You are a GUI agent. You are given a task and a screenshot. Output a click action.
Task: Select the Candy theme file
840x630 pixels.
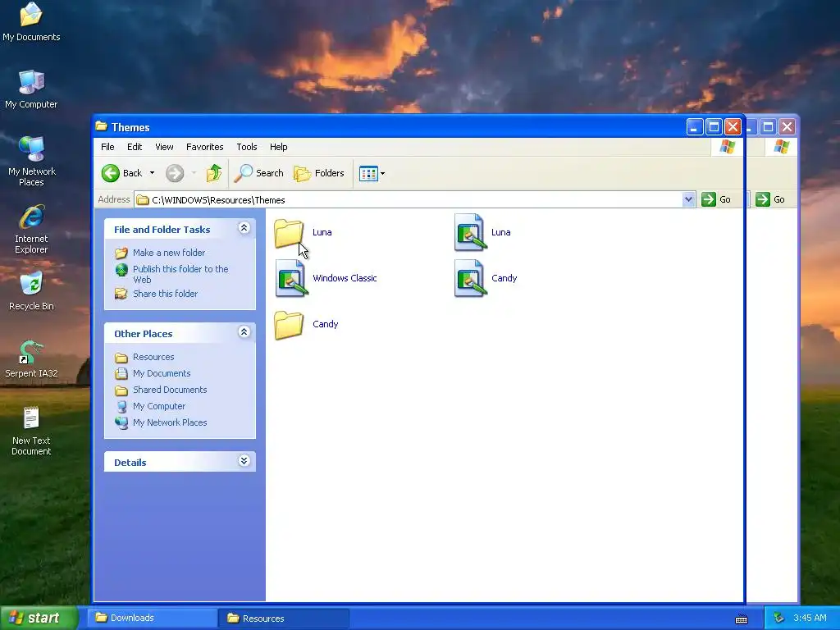point(486,278)
